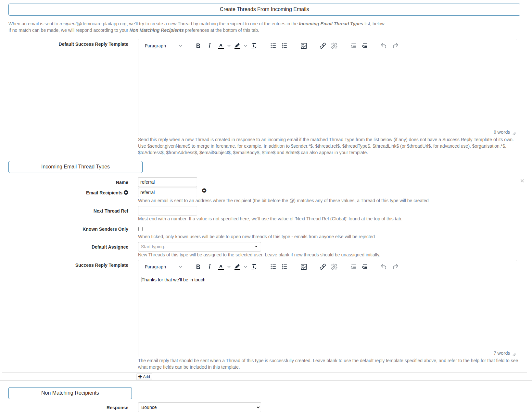Image resolution: width=532 pixels, height=418 pixels.
Task: Apply text color in referral Success Reply Template editor
Action: (x=221, y=267)
